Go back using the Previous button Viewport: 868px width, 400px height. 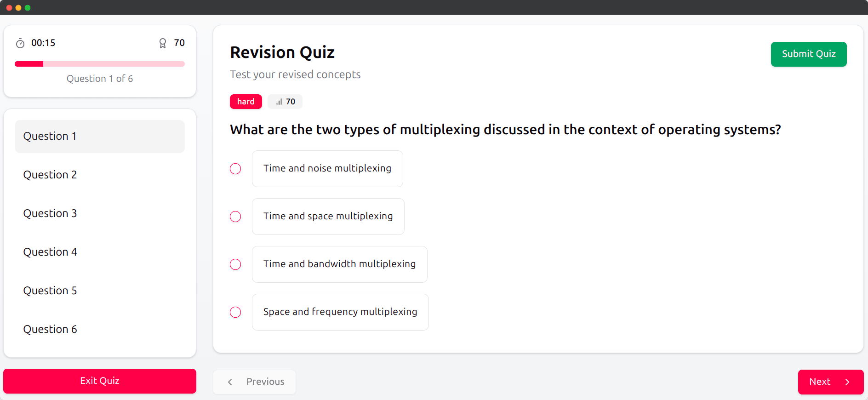(254, 382)
